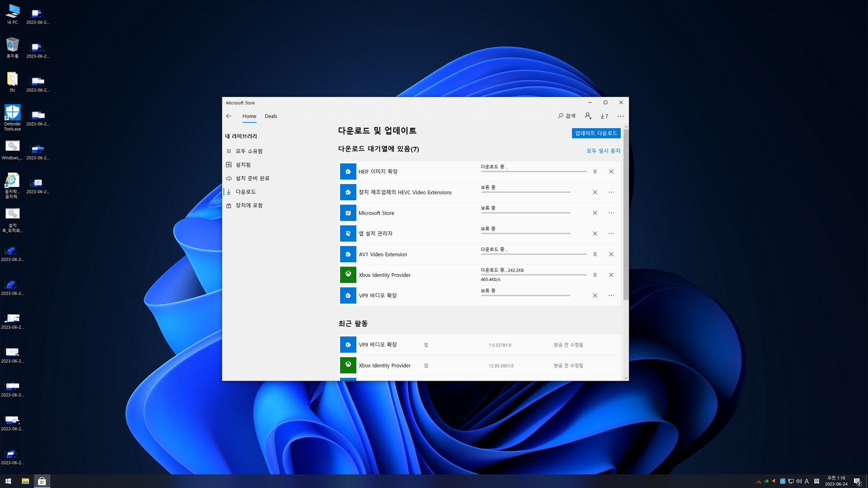Cancel the Microsoft Store update

[x=595, y=213]
